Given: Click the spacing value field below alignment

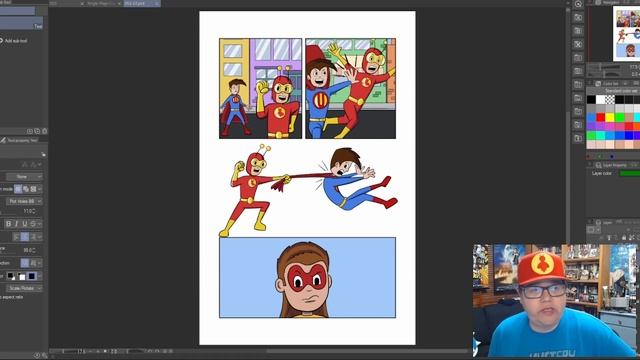Looking at the screenshot, I should tap(29, 250).
